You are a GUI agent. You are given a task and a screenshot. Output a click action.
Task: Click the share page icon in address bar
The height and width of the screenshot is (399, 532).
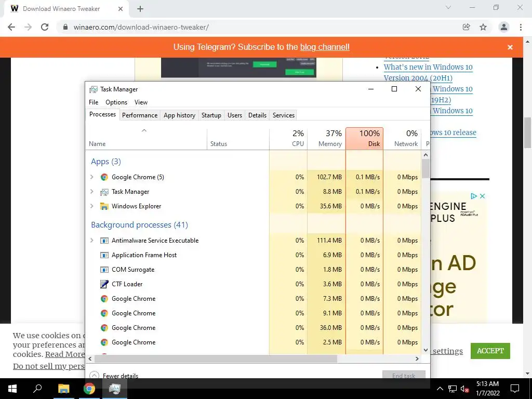[467, 27]
